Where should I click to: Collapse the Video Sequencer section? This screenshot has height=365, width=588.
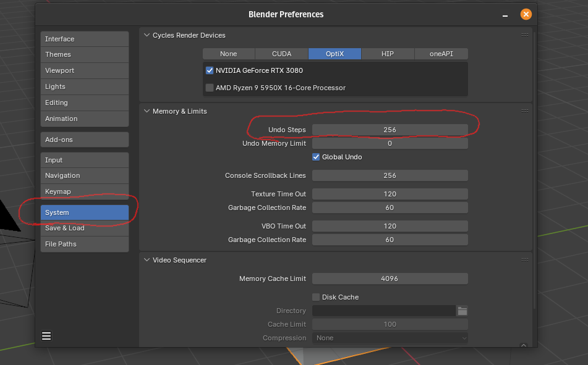click(x=147, y=260)
